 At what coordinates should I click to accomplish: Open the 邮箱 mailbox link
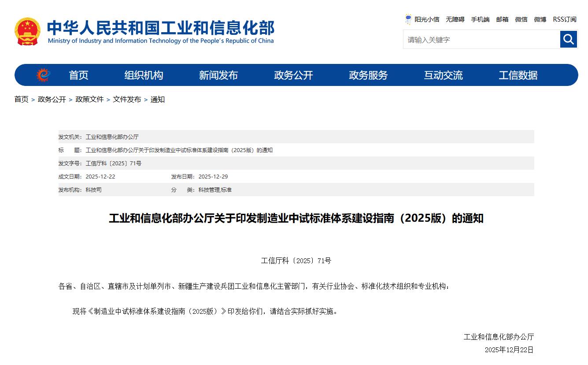pos(502,19)
